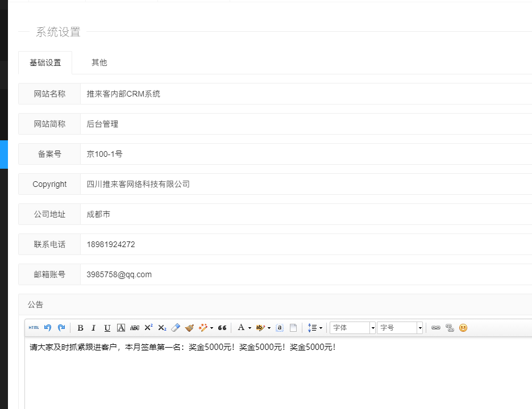Click the eraser clear-formatting icon
Viewport: 532px width, 409px height.
176,328
